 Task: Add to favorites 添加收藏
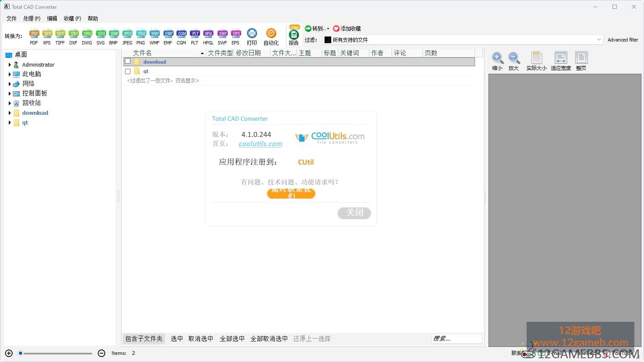pos(347,28)
